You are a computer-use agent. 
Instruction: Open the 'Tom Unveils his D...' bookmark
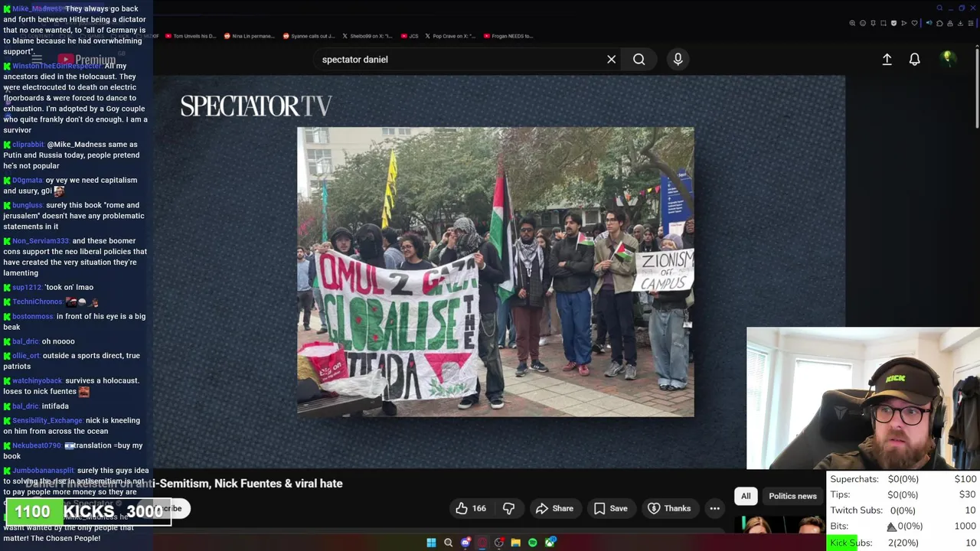point(191,36)
